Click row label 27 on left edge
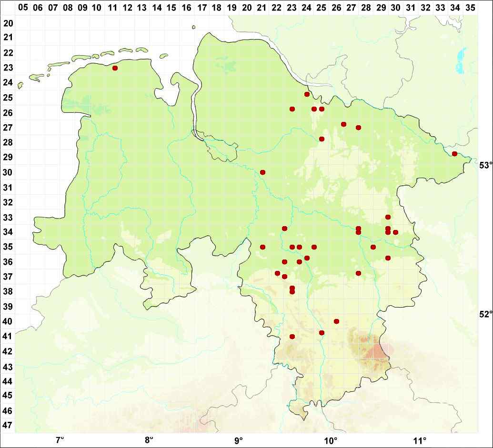493x448 pixels. pyautogui.click(x=8, y=127)
